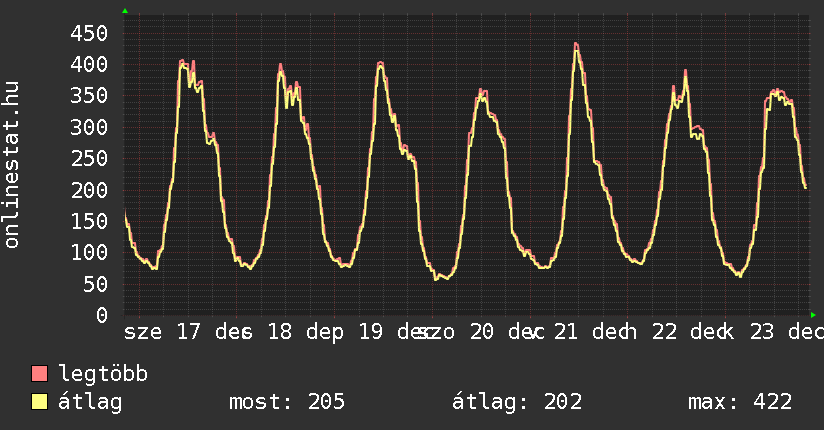This screenshot has width=824, height=430.
Task: Click the 'max: 422' statistic
Action: [x=740, y=402]
